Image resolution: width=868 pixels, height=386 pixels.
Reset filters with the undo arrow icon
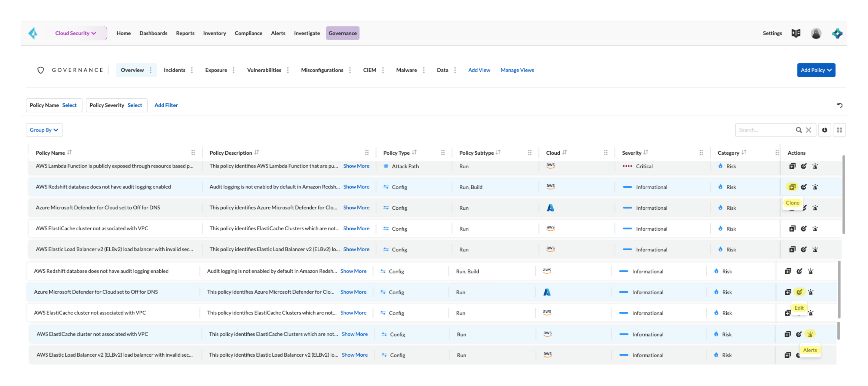(839, 105)
